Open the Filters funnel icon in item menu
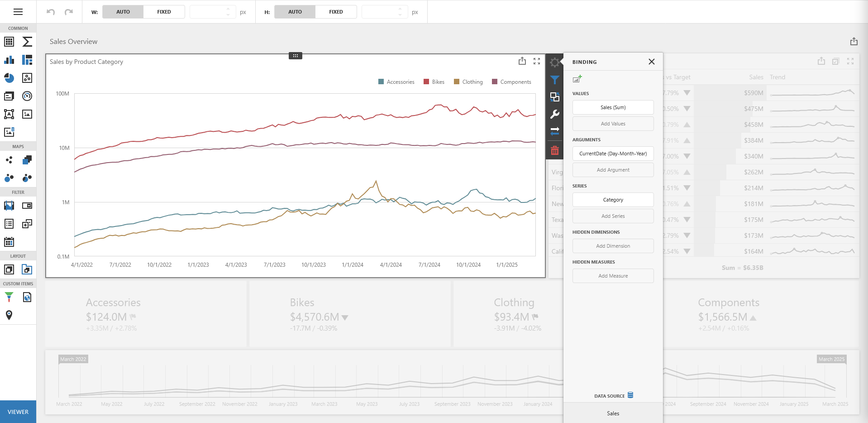868x423 pixels. [555, 80]
